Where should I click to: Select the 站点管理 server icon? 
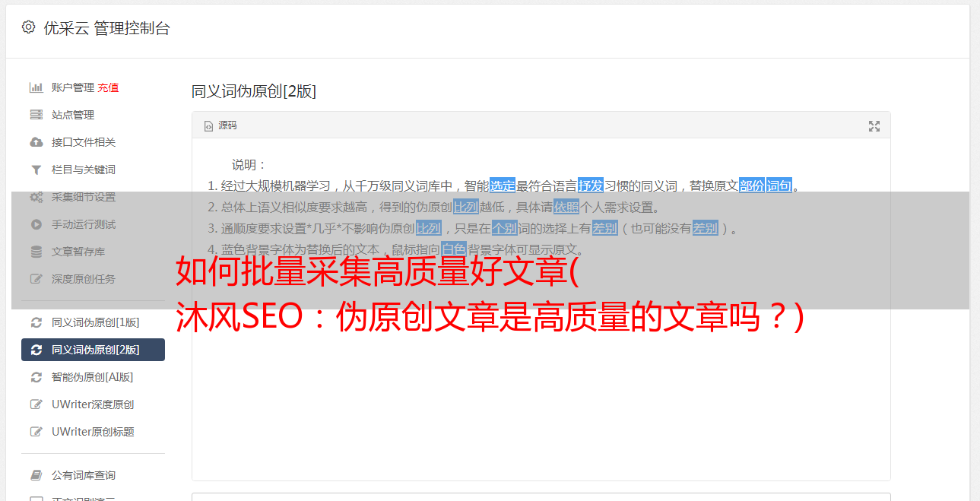[36, 115]
